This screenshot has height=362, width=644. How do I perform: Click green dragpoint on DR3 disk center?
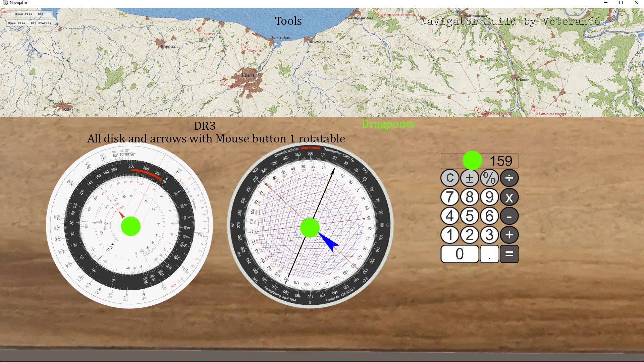pos(310,228)
